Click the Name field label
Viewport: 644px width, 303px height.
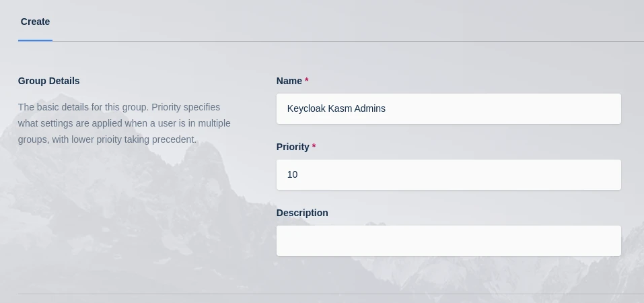click(x=289, y=81)
